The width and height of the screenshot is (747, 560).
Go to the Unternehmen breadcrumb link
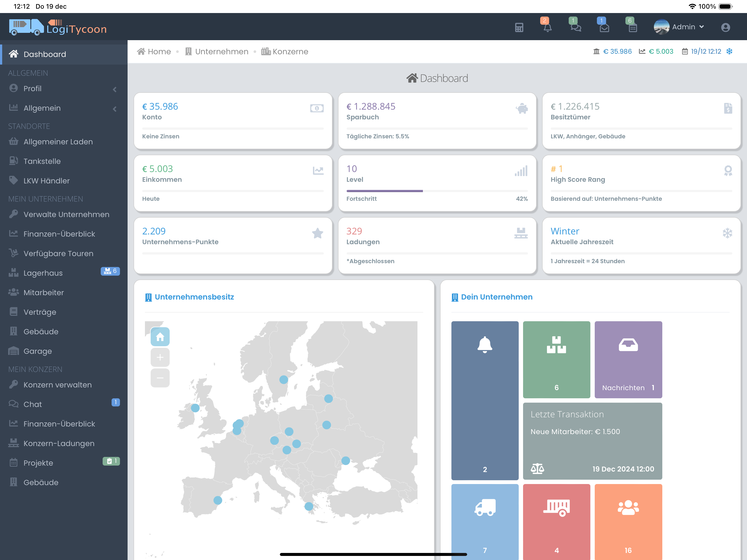221,51
